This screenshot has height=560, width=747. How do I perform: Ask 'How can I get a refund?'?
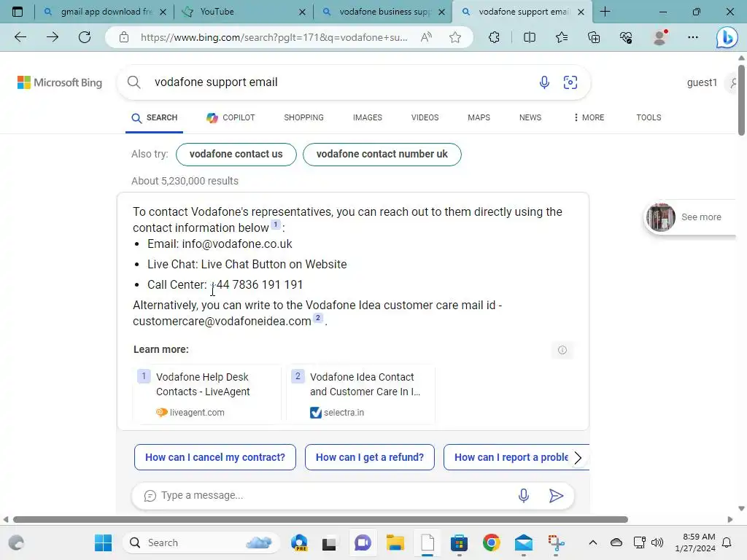point(370,457)
